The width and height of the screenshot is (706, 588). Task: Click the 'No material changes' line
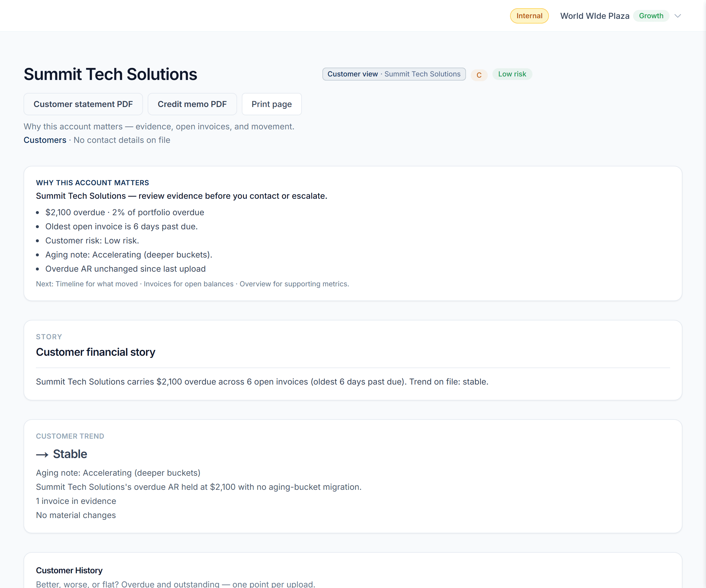(x=76, y=515)
